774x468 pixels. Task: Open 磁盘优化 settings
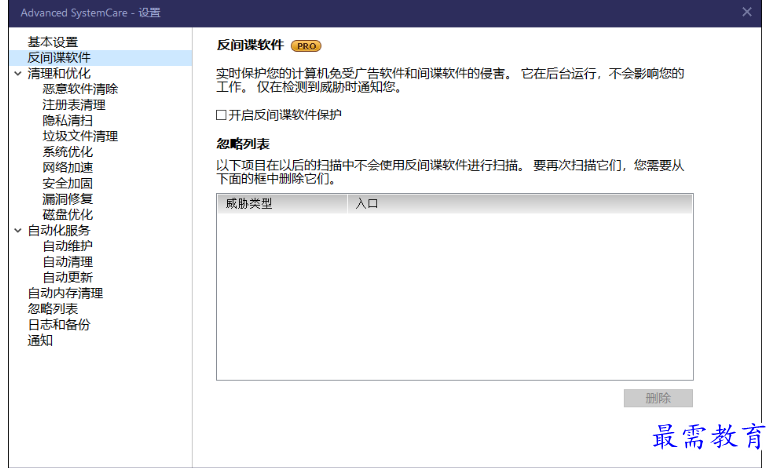68,215
